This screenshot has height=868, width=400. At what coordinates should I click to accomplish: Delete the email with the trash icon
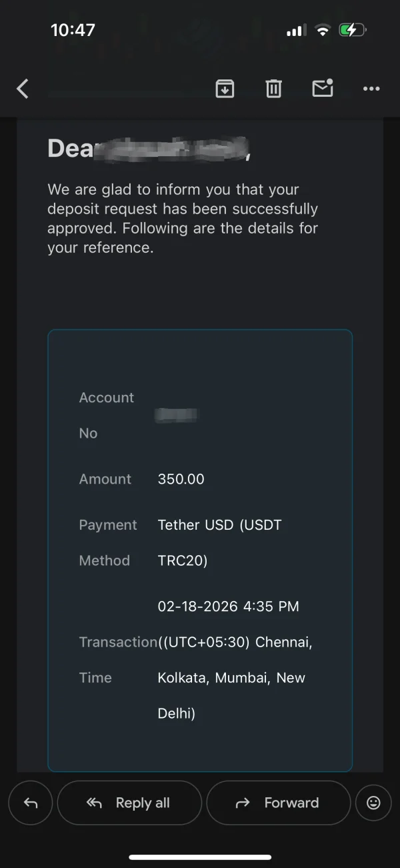(273, 88)
